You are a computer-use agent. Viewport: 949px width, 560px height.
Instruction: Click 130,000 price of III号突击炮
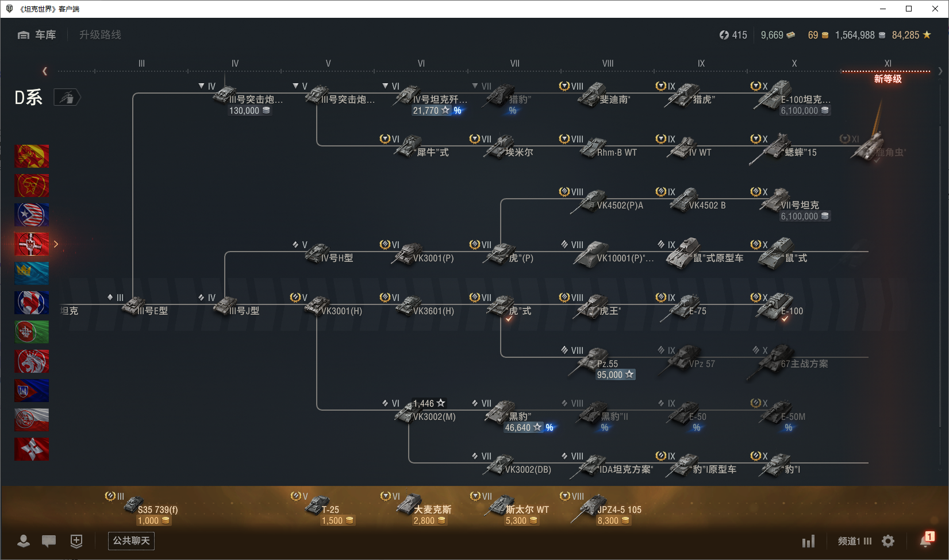pos(249,111)
